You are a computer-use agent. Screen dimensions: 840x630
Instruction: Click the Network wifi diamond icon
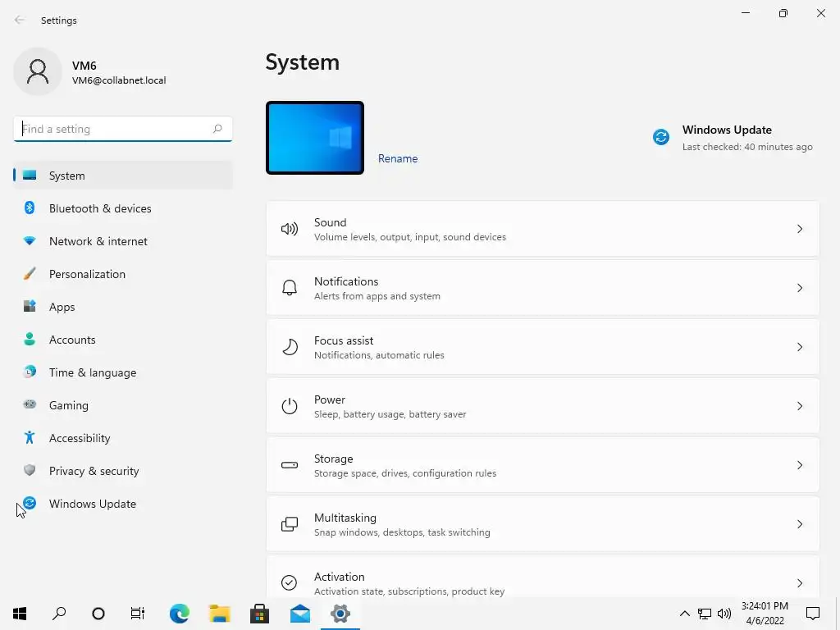tap(30, 241)
